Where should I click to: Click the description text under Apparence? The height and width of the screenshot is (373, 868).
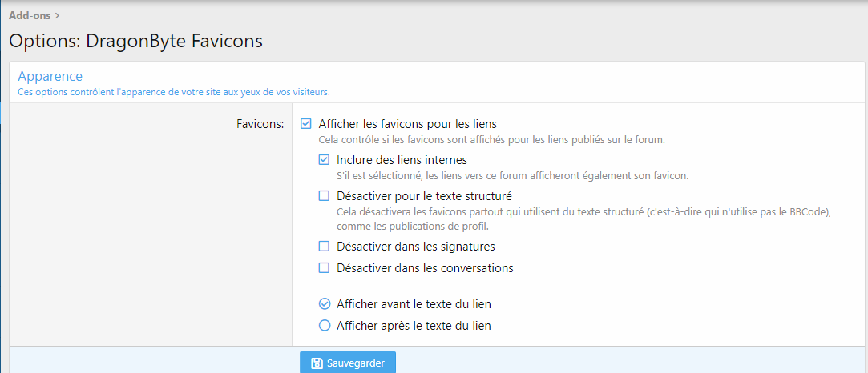(x=174, y=92)
